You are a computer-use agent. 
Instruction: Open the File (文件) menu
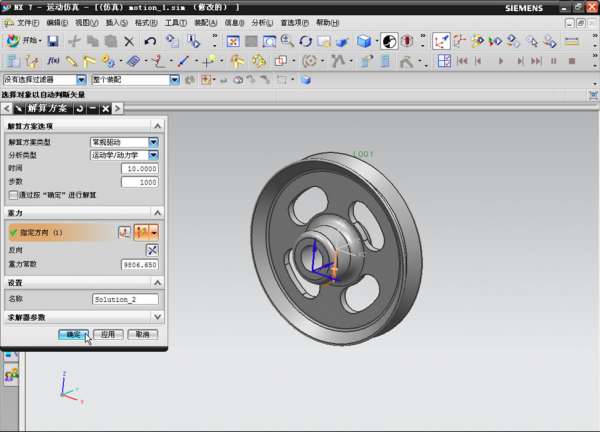pos(28,22)
